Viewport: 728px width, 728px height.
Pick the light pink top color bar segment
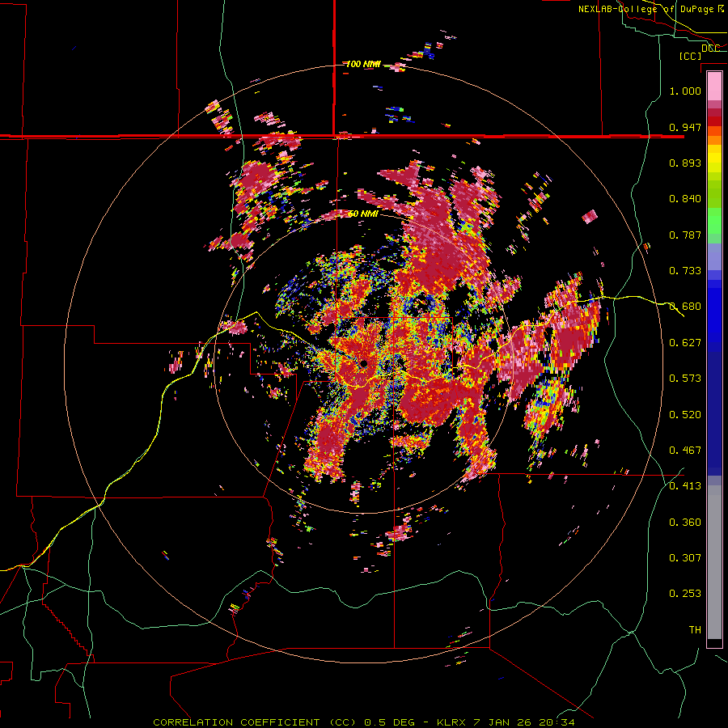(714, 86)
